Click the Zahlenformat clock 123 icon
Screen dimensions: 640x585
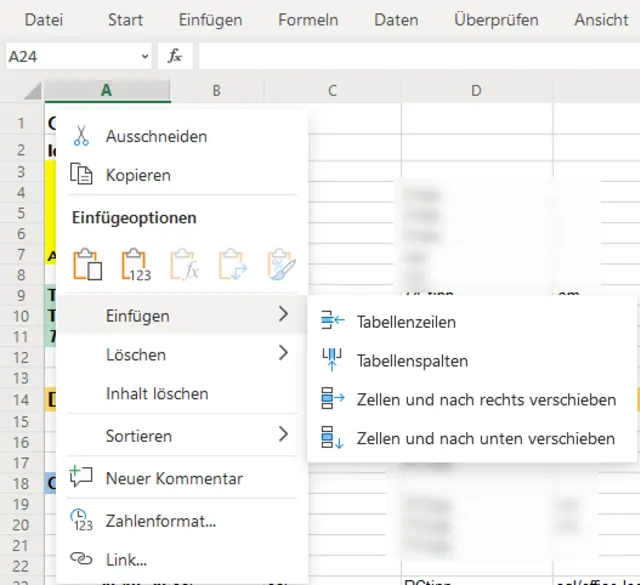pos(81,520)
